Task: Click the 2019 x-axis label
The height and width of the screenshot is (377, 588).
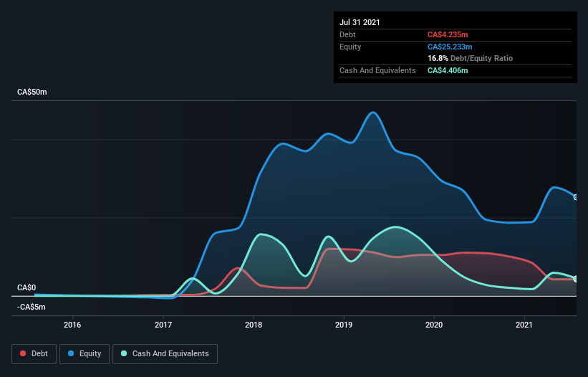Action: 344,325
